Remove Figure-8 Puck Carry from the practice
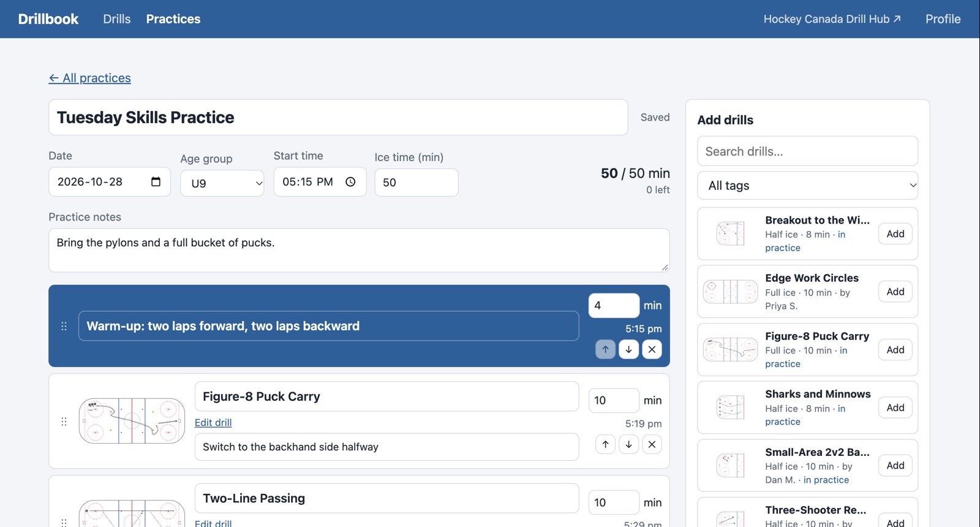The width and height of the screenshot is (980, 527). 652,444
